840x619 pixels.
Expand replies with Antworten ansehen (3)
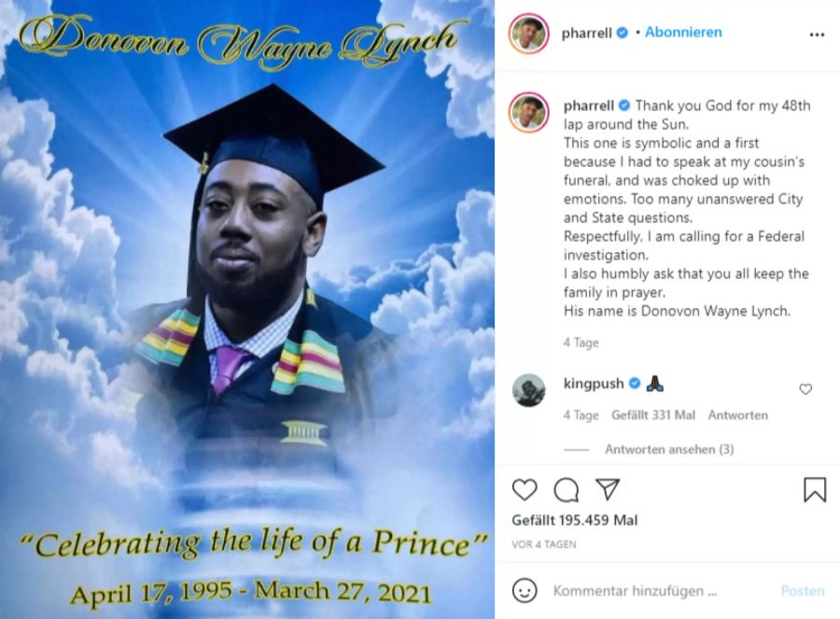(669, 449)
